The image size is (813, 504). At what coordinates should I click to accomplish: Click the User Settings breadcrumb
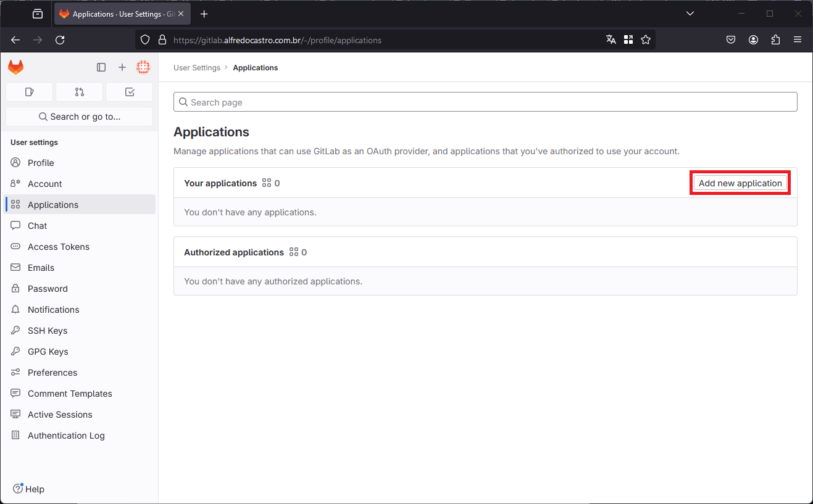[197, 68]
